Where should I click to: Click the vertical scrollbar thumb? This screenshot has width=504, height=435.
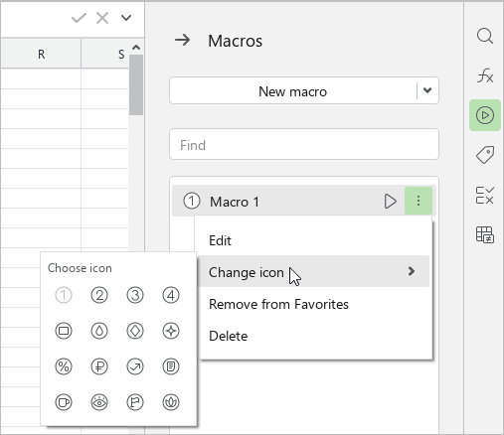[x=136, y=85]
